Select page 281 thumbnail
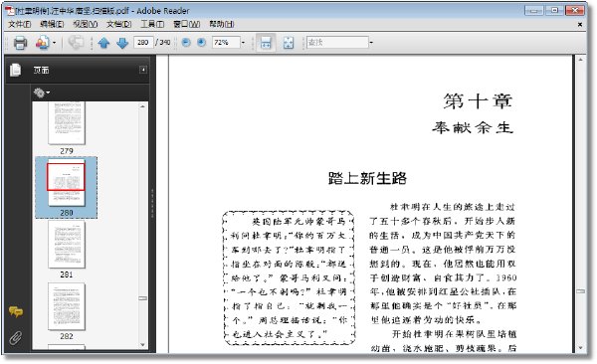The width and height of the screenshot is (597, 364). point(67,244)
